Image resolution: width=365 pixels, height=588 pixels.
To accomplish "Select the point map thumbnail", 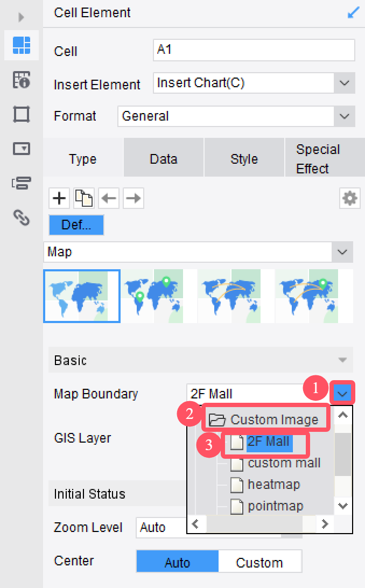I will coord(159,296).
